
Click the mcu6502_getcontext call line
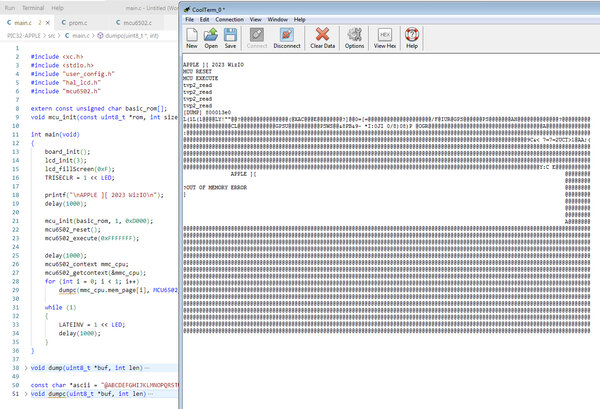pyautogui.click(x=95, y=273)
